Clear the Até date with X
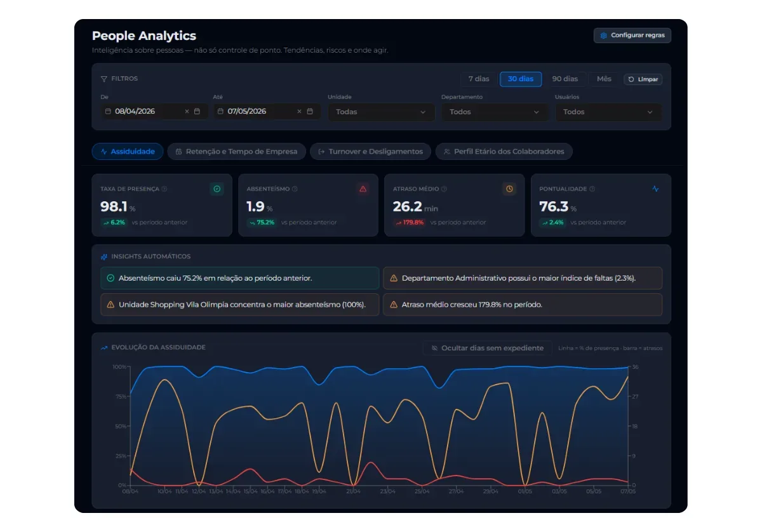The height and width of the screenshot is (532, 762). 299,111
